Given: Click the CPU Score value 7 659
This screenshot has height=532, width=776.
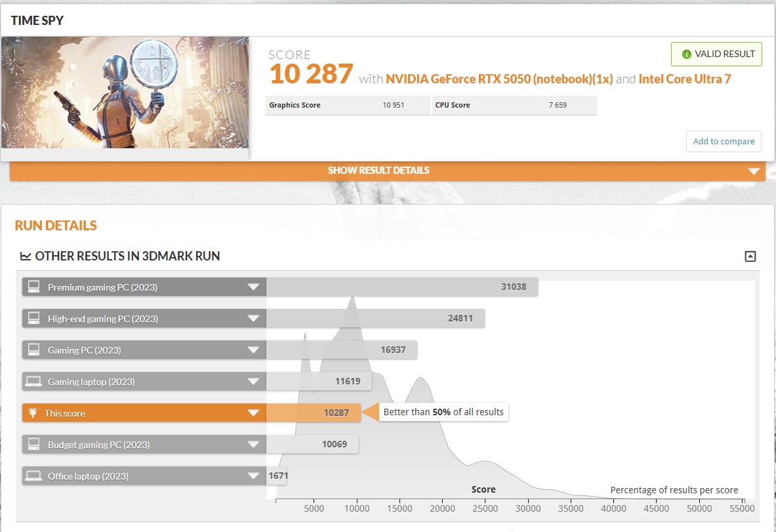Looking at the screenshot, I should (x=558, y=105).
